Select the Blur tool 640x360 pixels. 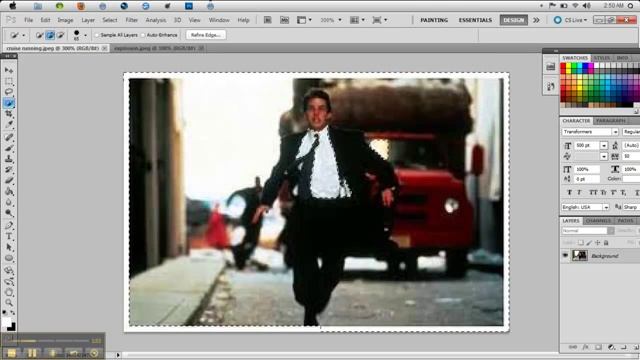click(x=9, y=202)
